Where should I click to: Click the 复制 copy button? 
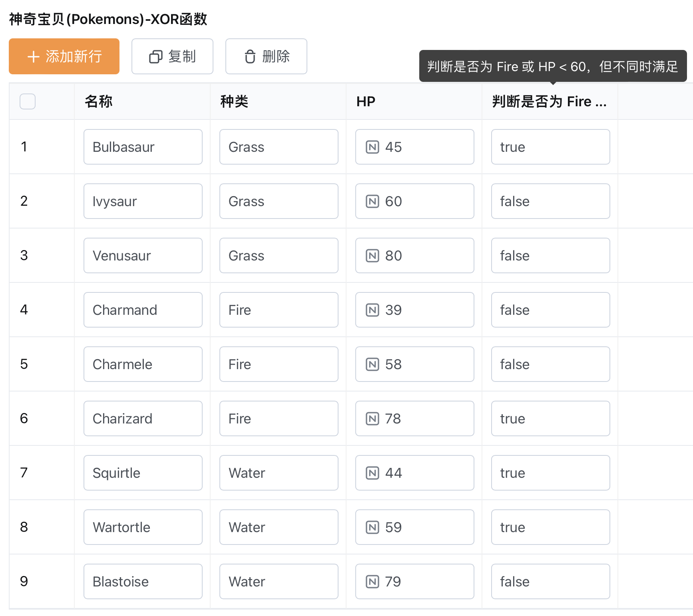172,56
